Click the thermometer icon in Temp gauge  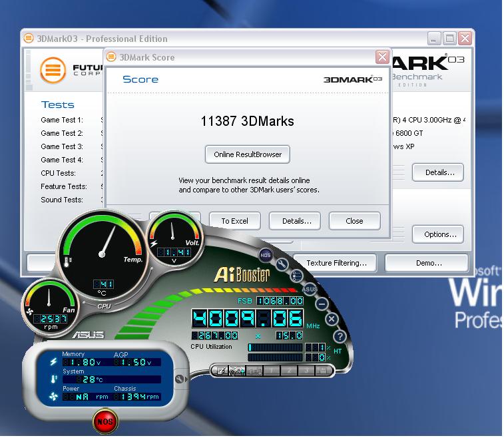pos(68,262)
